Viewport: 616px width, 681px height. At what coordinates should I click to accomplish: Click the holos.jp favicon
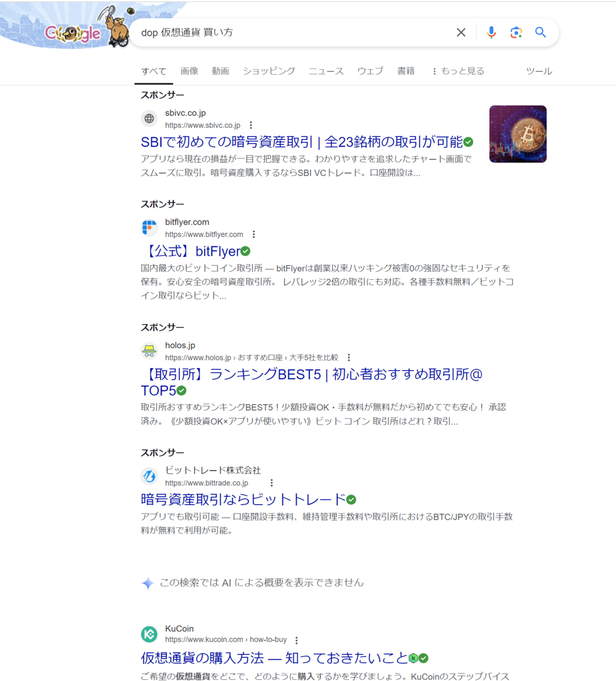coord(149,351)
